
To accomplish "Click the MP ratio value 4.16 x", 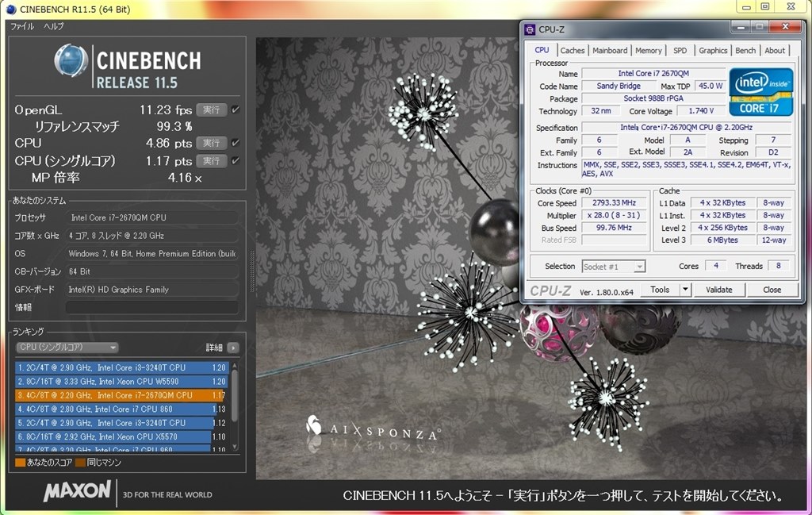I will (185, 178).
